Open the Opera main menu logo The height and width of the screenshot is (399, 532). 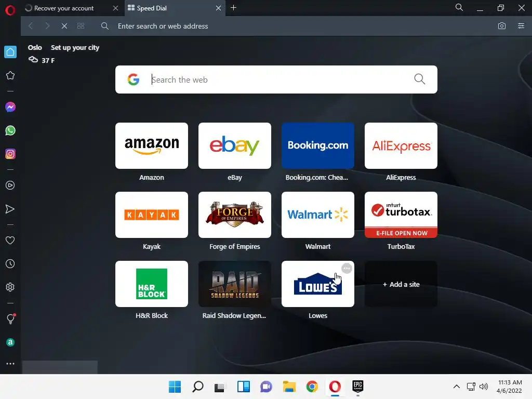(10, 10)
